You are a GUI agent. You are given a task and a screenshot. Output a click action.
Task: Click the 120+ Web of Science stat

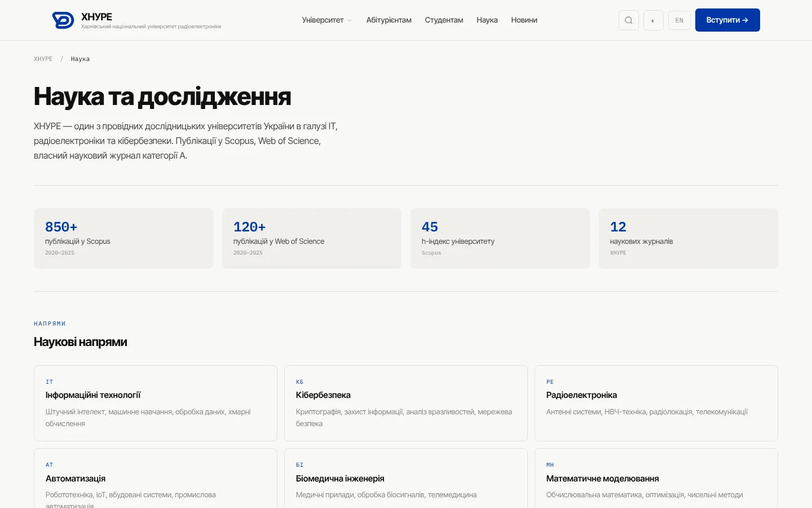click(312, 239)
